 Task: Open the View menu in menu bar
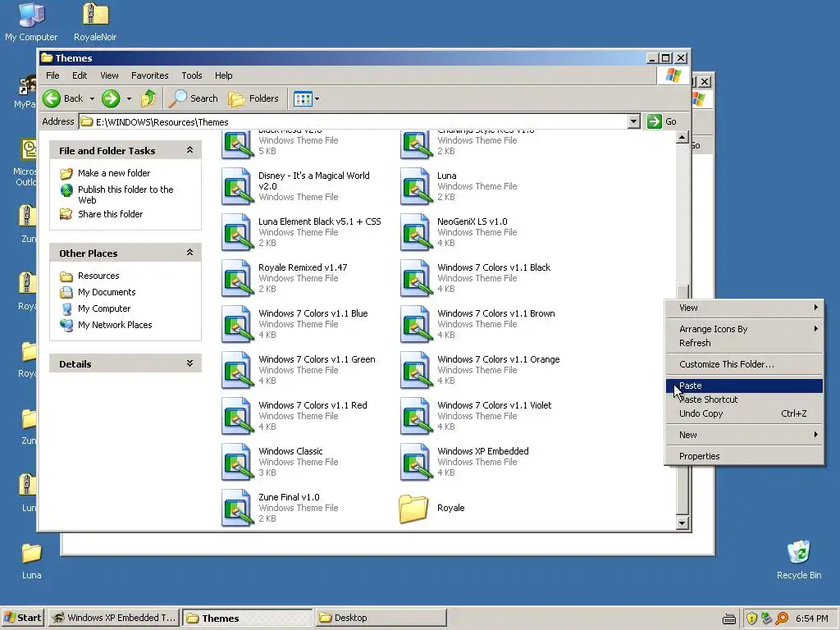(x=109, y=75)
